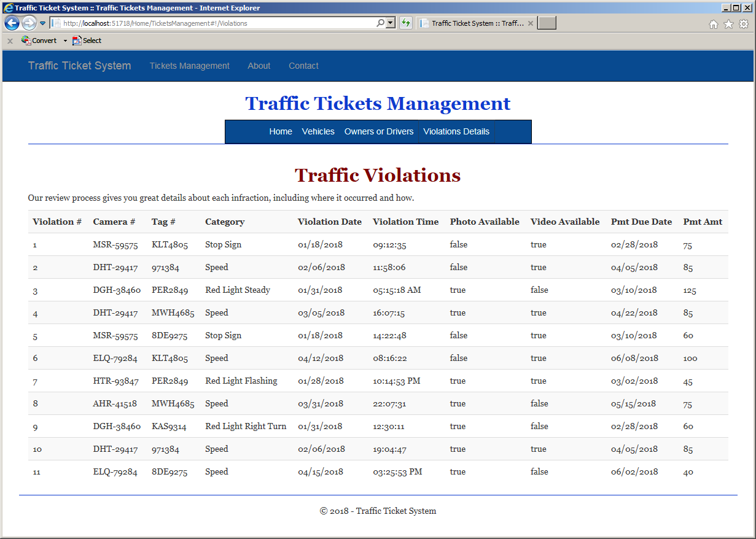Click the Convert toolbar button
Screen dimensions: 756x539
pyautogui.click(x=39, y=41)
